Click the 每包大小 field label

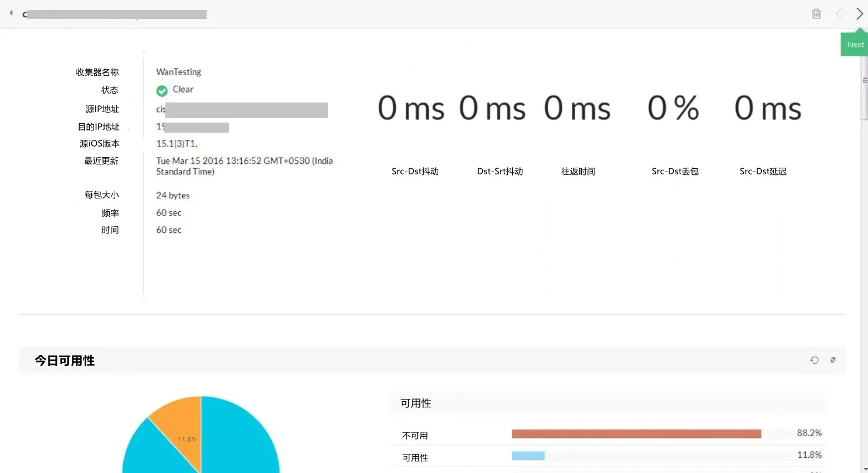[x=102, y=195]
